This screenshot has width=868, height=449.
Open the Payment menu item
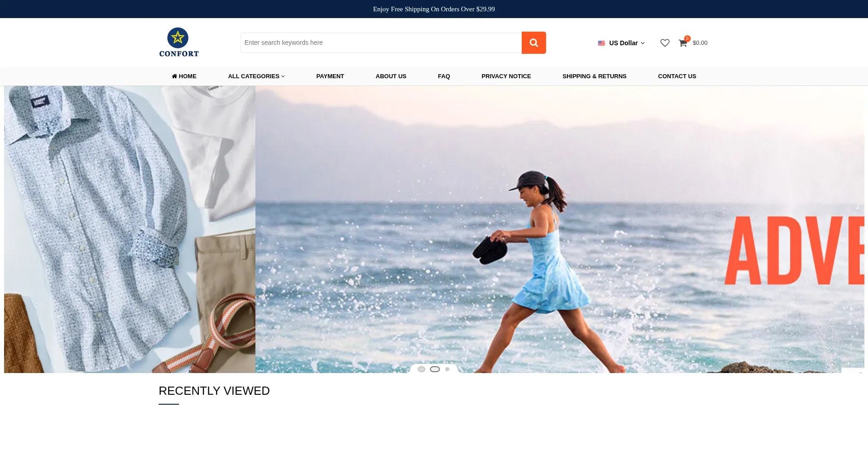point(330,76)
